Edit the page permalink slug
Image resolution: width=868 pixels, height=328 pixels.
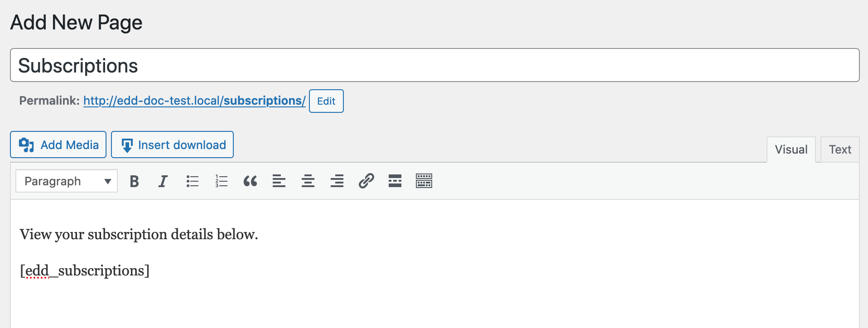326,101
